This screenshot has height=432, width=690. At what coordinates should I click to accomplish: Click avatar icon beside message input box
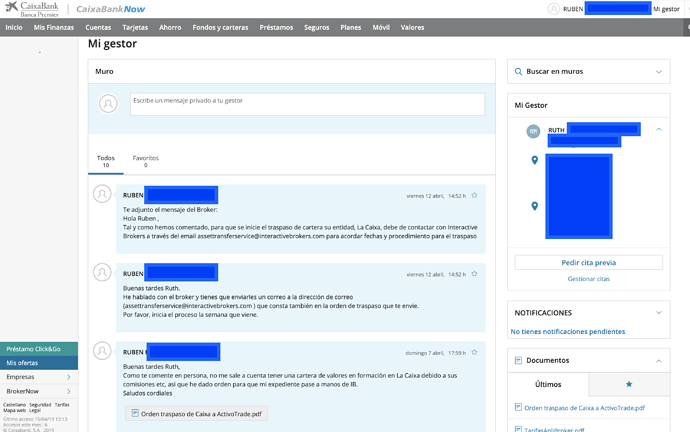tap(108, 104)
